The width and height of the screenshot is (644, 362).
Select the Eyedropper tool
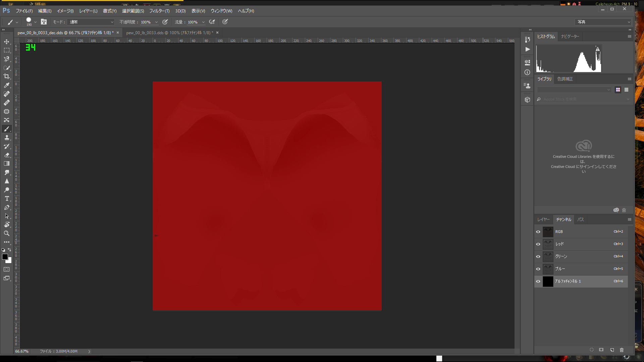(x=7, y=85)
